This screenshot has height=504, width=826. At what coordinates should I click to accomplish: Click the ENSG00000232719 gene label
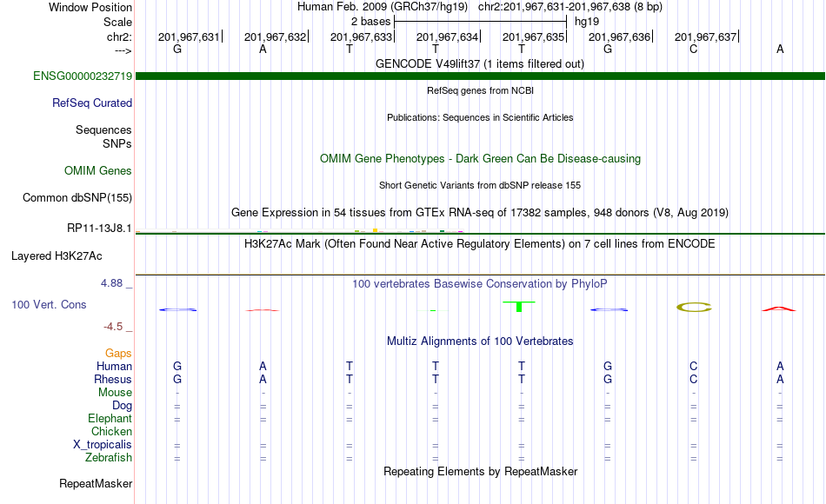[x=83, y=76]
